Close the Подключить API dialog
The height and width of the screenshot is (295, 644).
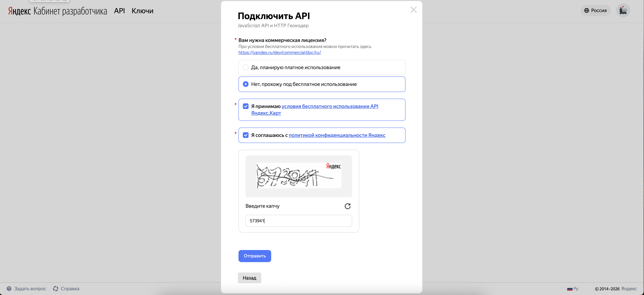point(413,10)
